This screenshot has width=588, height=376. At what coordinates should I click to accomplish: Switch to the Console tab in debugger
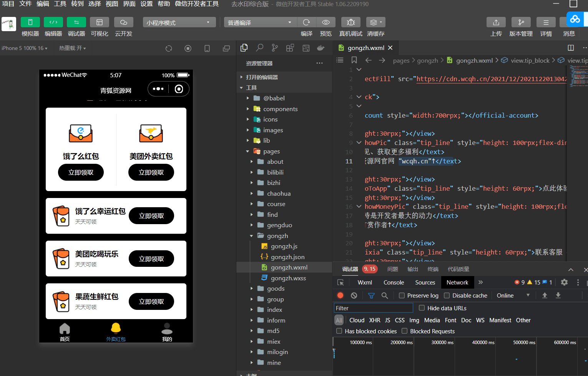point(394,282)
